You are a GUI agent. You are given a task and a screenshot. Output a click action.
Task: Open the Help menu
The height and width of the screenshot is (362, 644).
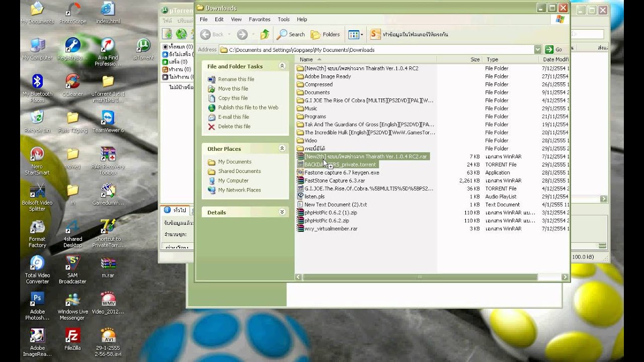[302, 19]
